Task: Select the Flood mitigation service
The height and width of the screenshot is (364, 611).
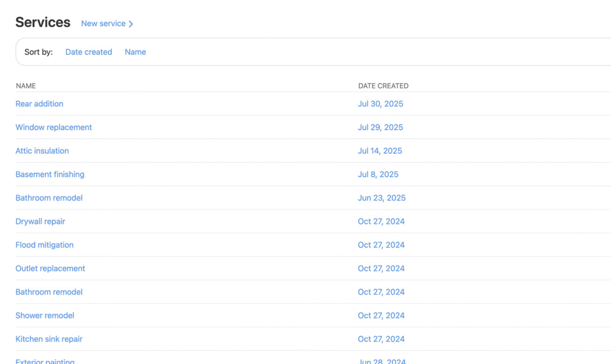Action: (x=45, y=245)
